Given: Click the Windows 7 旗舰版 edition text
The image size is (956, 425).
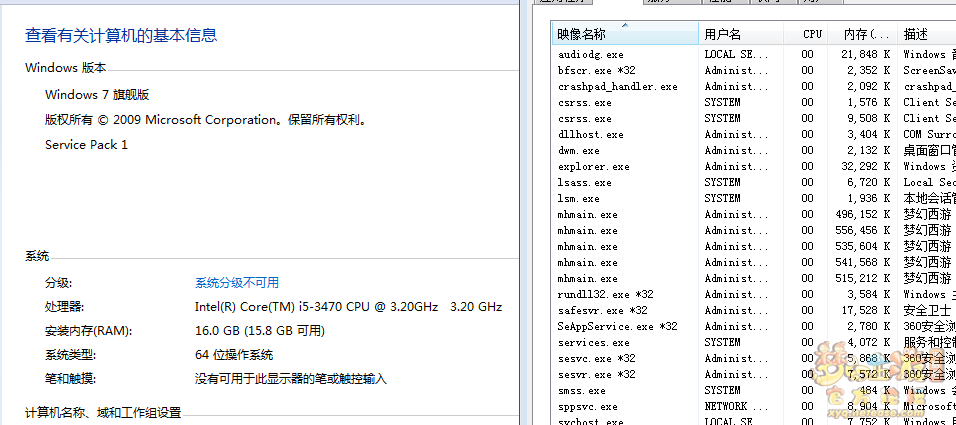Looking at the screenshot, I should (x=97, y=95).
